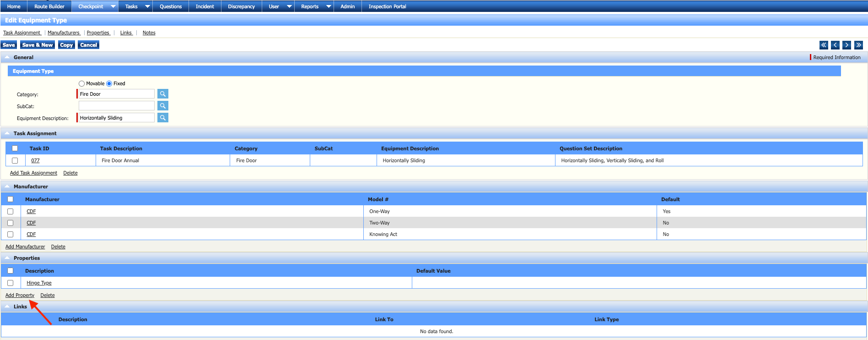
Task: Click Delete under Task Assignment table
Action: 70,173
